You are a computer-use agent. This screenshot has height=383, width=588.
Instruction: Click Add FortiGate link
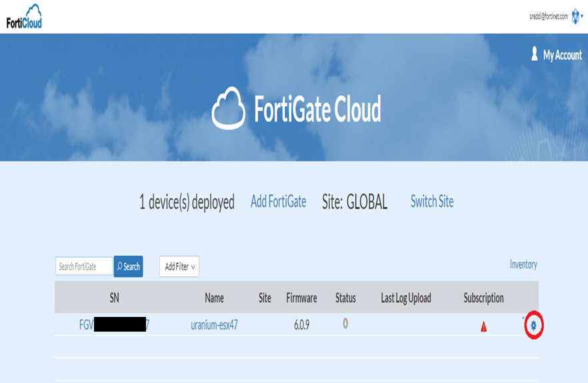(278, 202)
